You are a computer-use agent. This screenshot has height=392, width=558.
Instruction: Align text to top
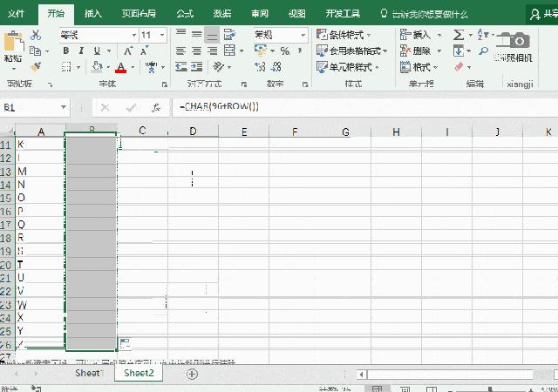(x=180, y=34)
